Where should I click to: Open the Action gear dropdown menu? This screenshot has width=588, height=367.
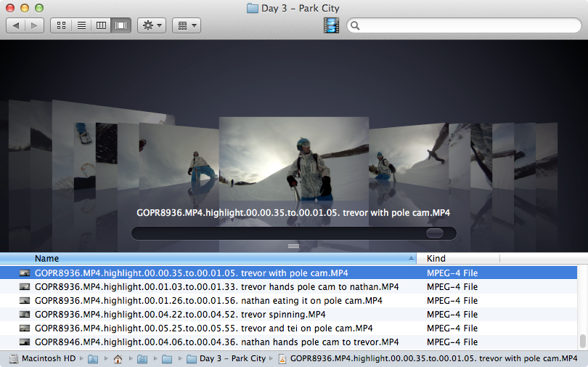tap(152, 25)
